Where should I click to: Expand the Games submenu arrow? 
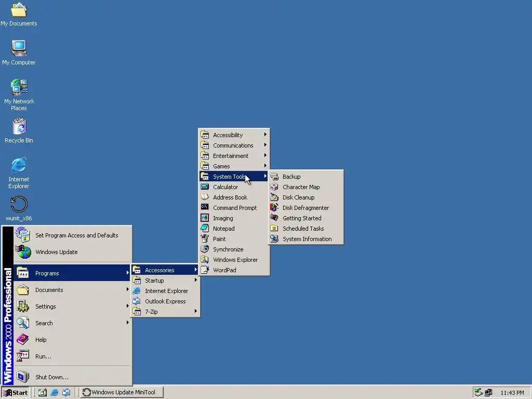pos(265,166)
